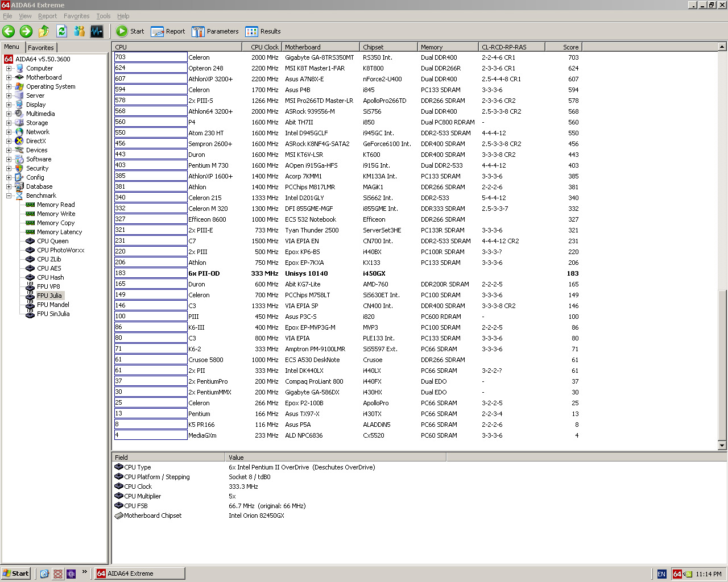Click the Up folder toolbar icon

[44, 31]
